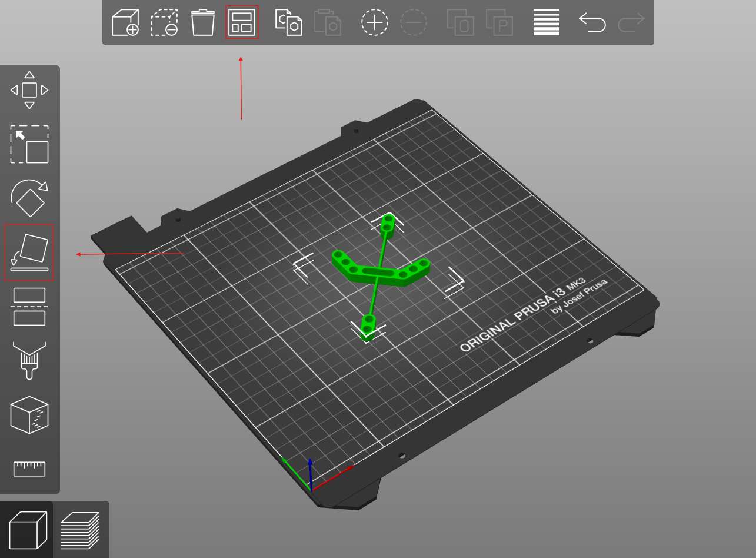Switch to 3D editor view

pyautogui.click(x=28, y=530)
